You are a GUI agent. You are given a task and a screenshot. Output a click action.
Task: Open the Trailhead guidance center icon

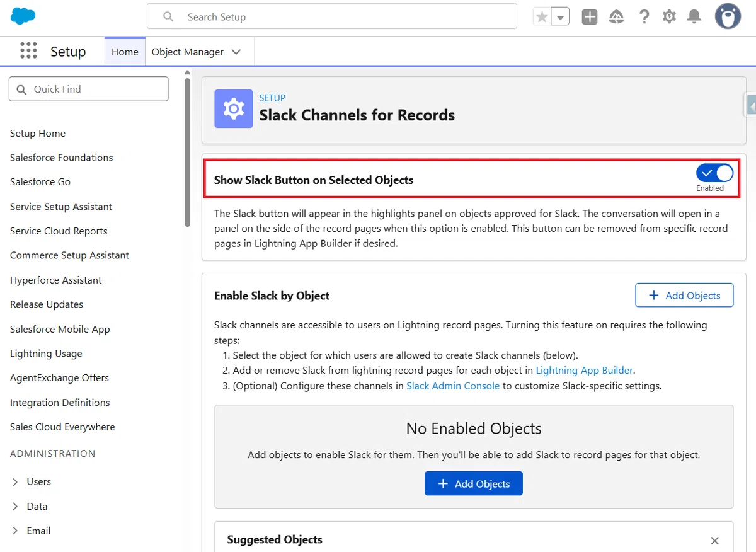pos(617,17)
